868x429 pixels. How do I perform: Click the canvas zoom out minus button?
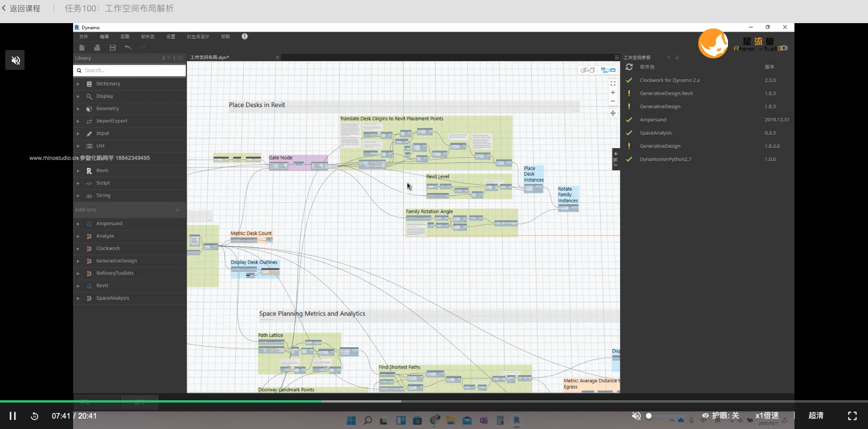(613, 101)
